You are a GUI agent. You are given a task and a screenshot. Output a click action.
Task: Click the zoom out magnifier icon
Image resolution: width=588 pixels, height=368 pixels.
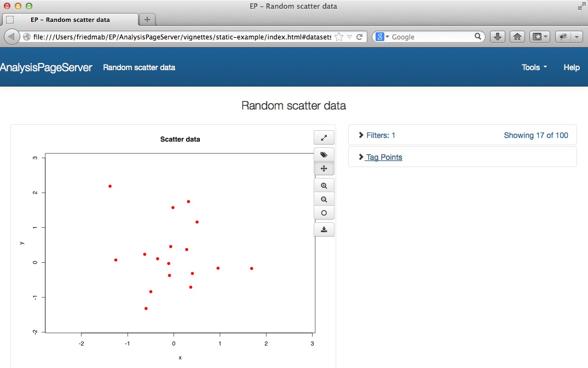pos(324,200)
